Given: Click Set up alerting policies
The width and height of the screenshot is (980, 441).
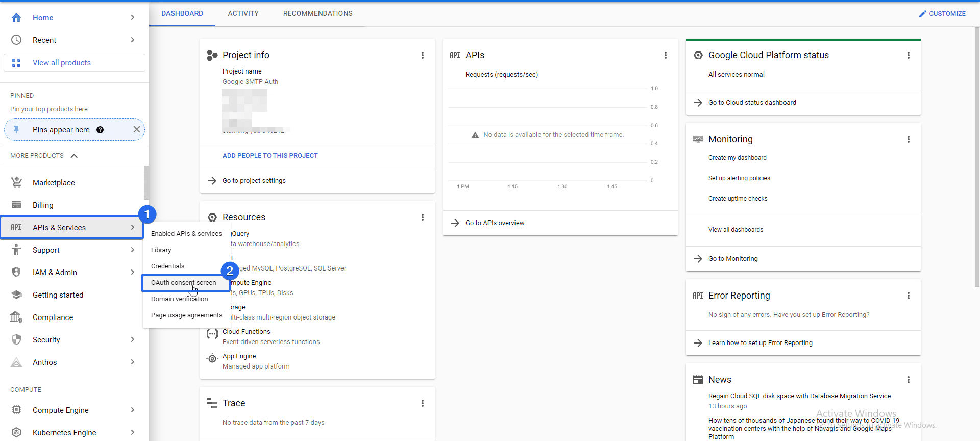Looking at the screenshot, I should [739, 178].
